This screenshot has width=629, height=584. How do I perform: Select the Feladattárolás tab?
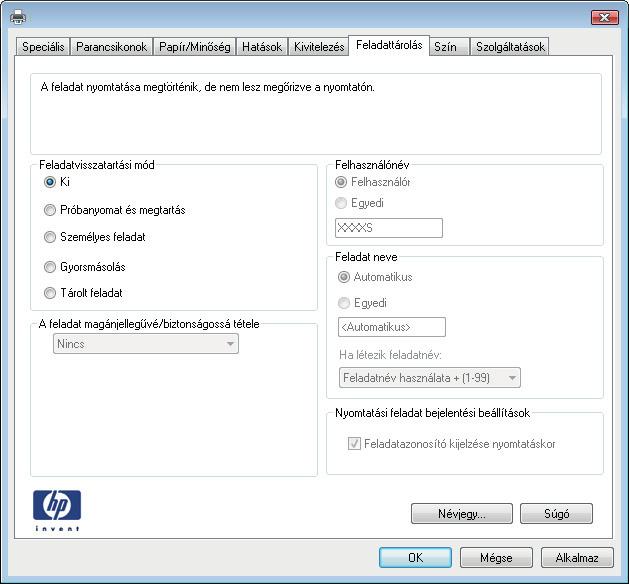pyautogui.click(x=389, y=45)
